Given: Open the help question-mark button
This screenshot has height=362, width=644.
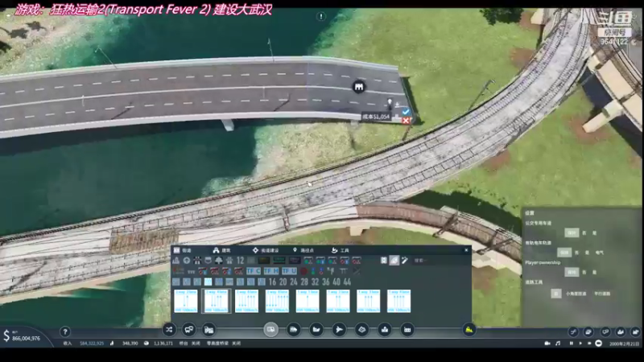Looking at the screenshot, I should point(65,331).
